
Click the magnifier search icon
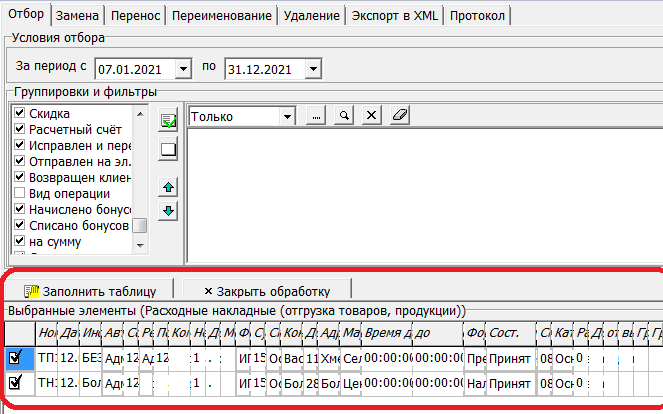(x=343, y=116)
